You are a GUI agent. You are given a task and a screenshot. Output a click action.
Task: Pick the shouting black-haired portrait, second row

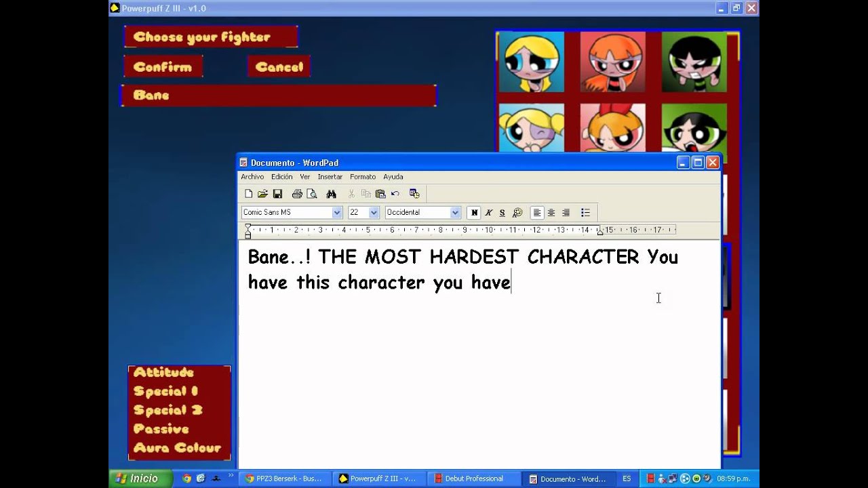tap(694, 128)
